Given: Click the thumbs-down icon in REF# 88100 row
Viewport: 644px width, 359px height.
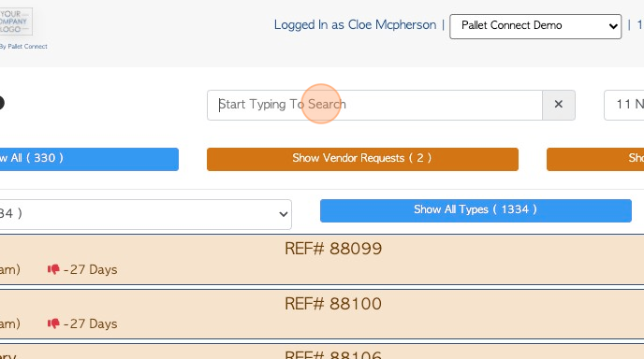Looking at the screenshot, I should coord(53,323).
